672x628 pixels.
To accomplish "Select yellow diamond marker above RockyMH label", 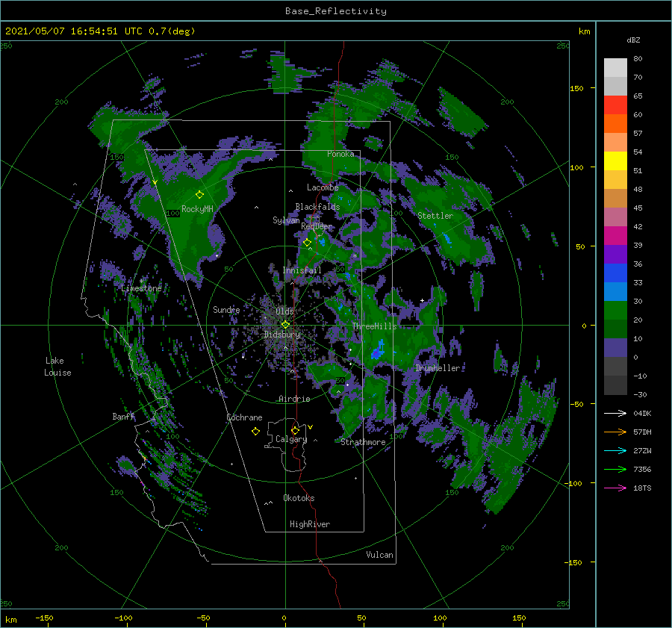I will click(x=199, y=195).
